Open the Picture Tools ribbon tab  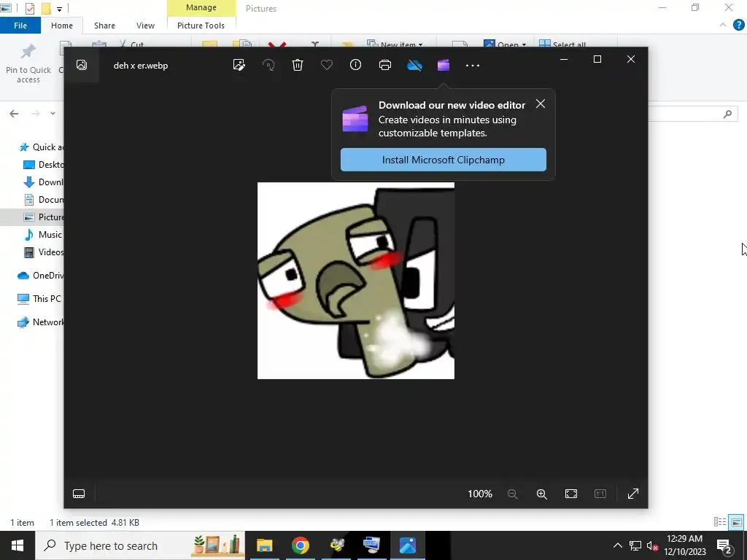coord(201,26)
